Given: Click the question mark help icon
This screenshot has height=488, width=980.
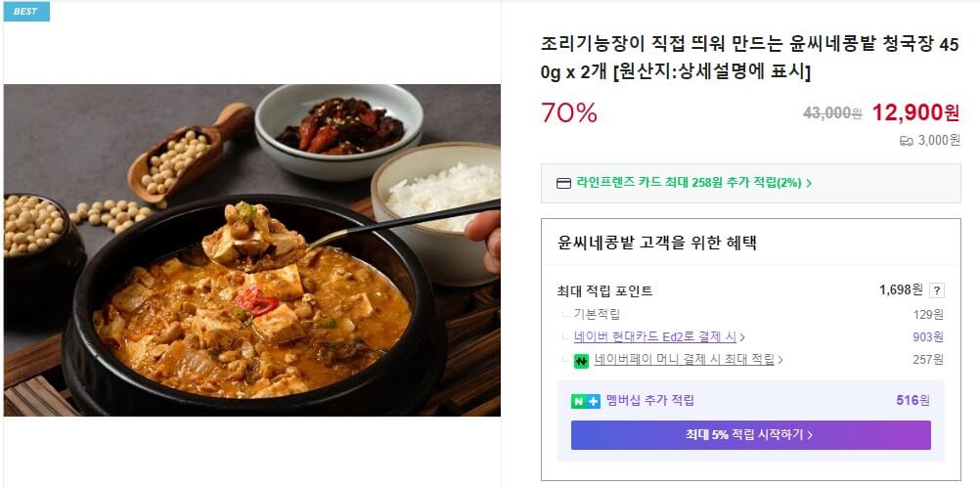Looking at the screenshot, I should click(x=937, y=290).
